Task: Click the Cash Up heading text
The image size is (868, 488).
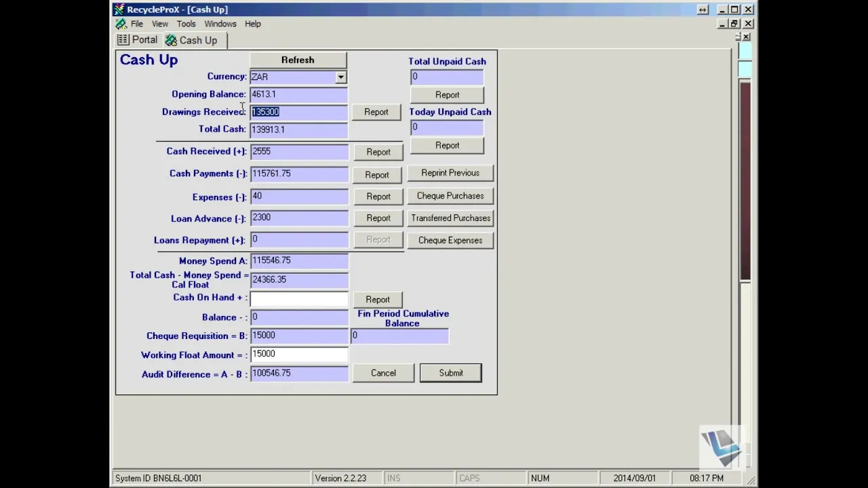Action: click(149, 60)
